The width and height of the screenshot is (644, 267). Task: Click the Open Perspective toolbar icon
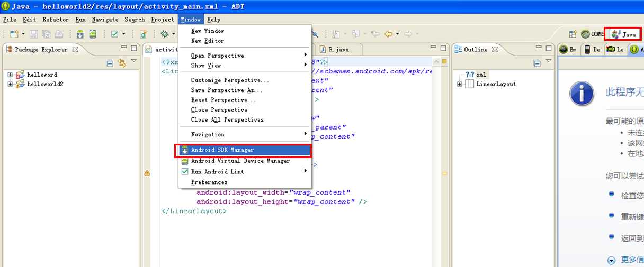click(x=573, y=34)
